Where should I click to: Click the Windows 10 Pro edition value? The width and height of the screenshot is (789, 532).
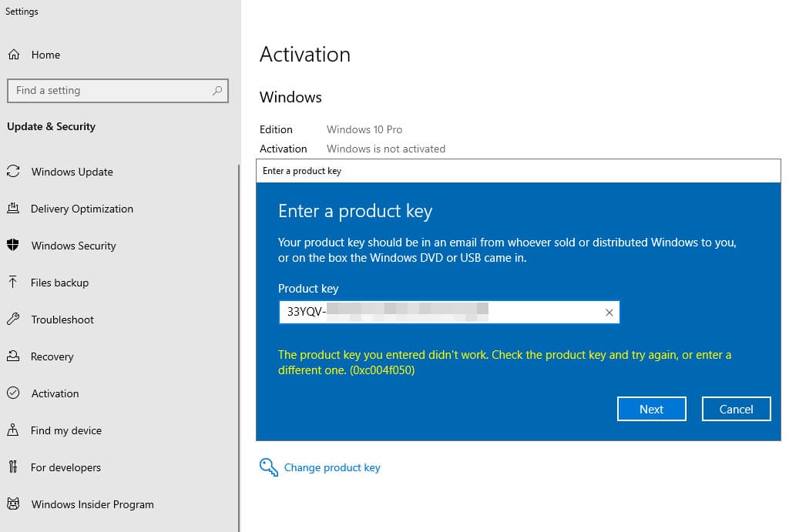tap(364, 129)
